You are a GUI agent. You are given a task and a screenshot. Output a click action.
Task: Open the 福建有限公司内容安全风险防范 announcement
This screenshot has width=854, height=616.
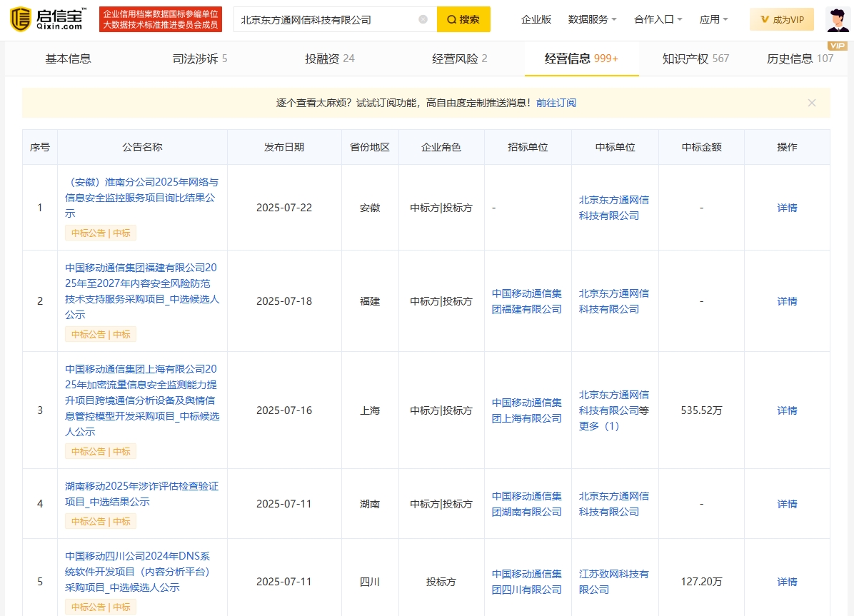(x=141, y=291)
